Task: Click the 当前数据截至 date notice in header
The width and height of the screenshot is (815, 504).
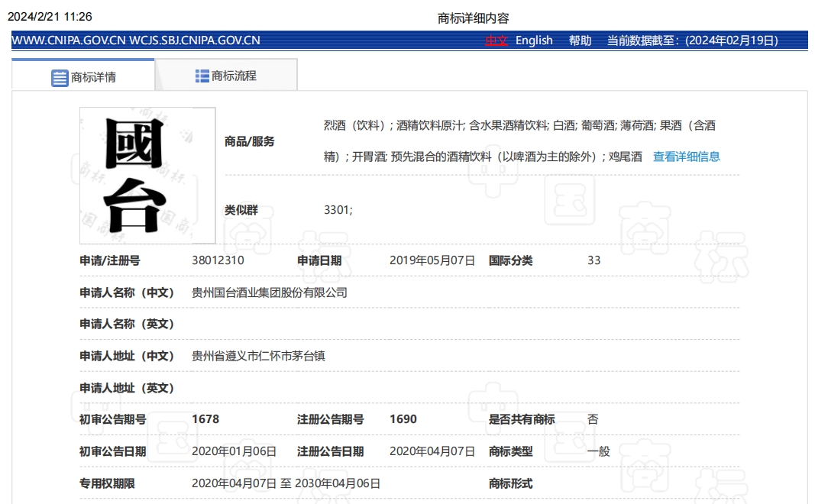Action: point(692,40)
